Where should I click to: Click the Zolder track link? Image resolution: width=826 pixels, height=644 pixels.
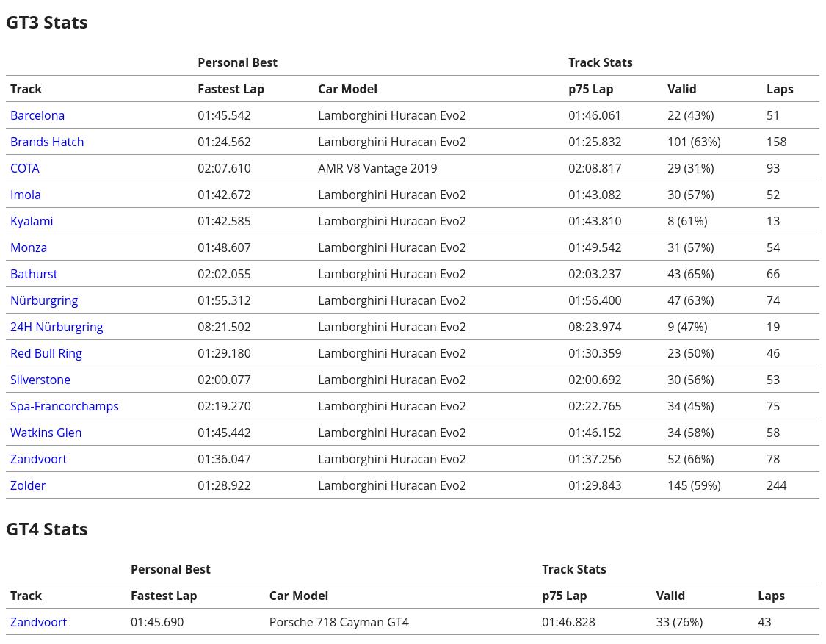[x=28, y=485]
